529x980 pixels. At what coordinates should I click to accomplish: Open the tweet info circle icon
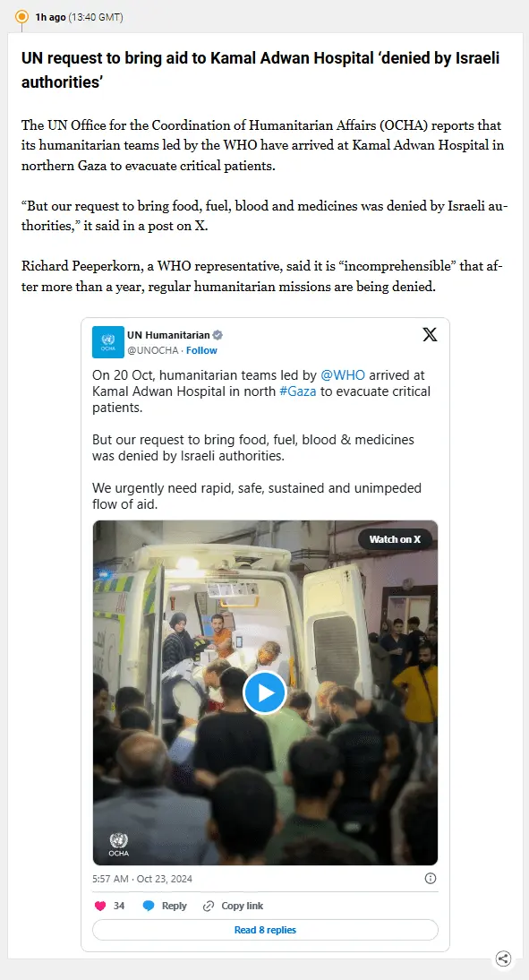[431, 878]
